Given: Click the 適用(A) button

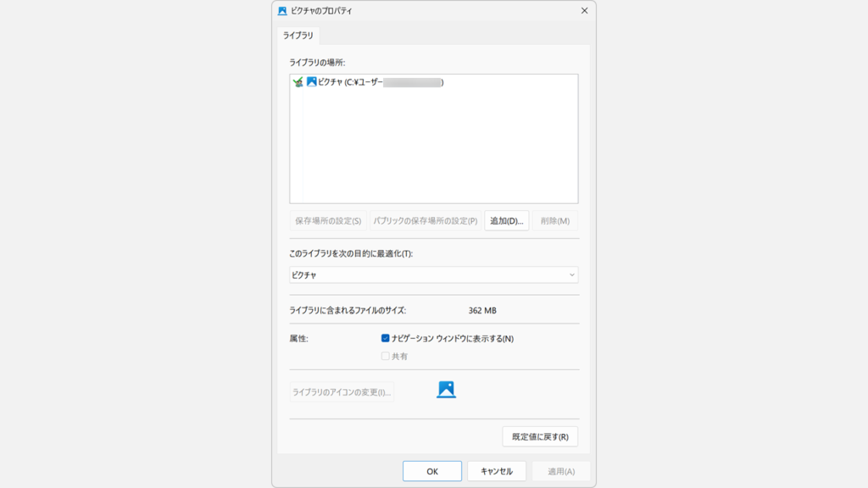Looking at the screenshot, I should (561, 471).
